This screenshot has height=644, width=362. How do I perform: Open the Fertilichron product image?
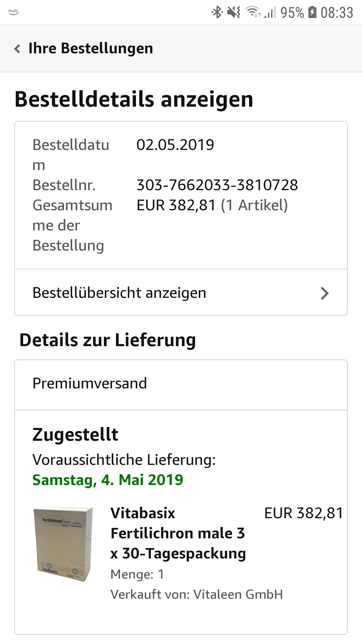point(63,544)
